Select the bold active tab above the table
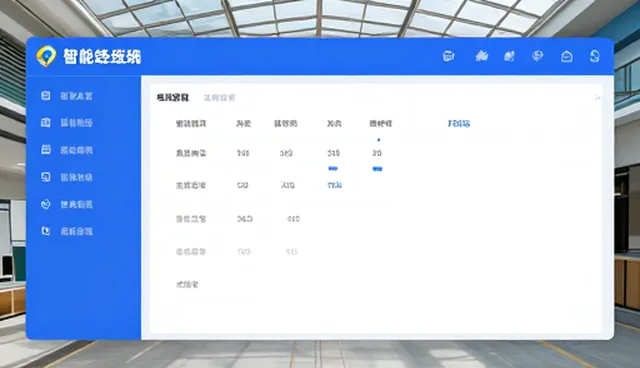The height and width of the screenshot is (368, 640). pos(173,98)
